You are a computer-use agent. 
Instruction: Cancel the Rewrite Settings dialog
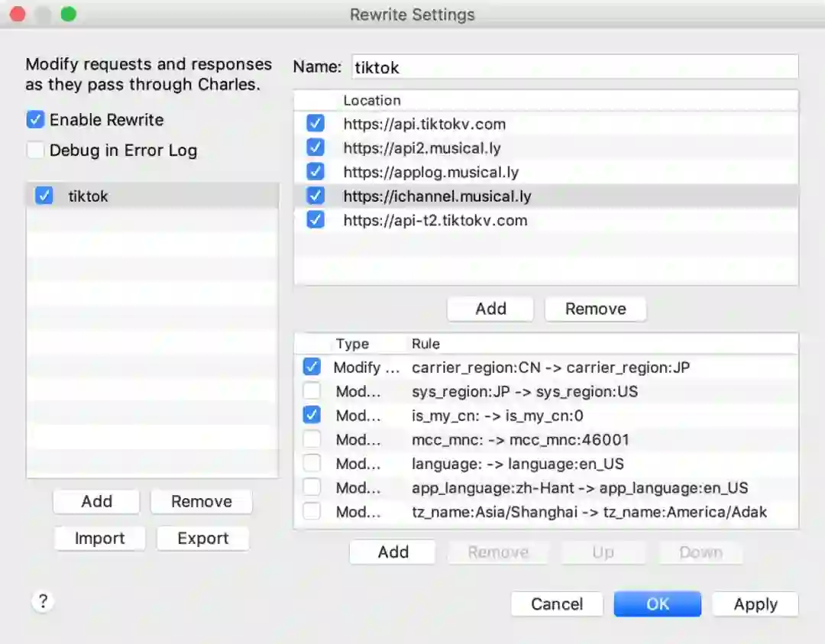(557, 604)
